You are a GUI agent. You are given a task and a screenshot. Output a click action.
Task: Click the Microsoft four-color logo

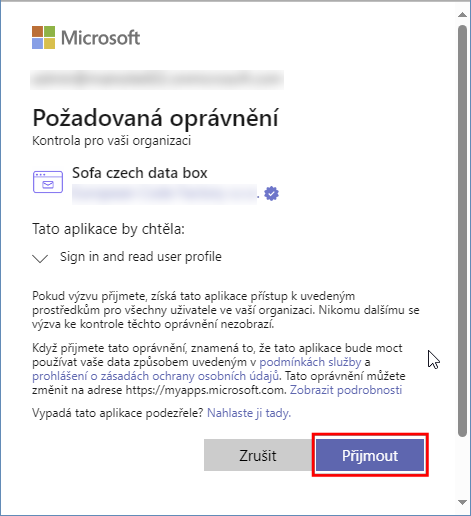tap(43, 37)
